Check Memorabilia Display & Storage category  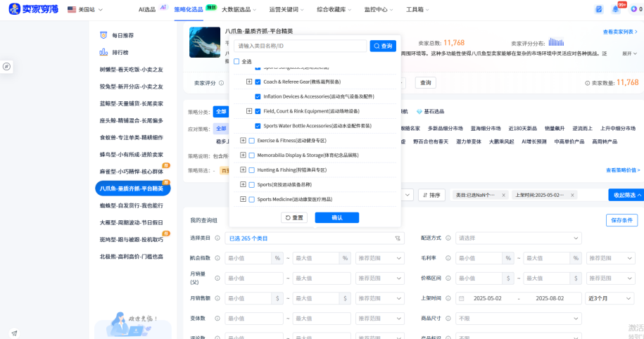click(252, 155)
